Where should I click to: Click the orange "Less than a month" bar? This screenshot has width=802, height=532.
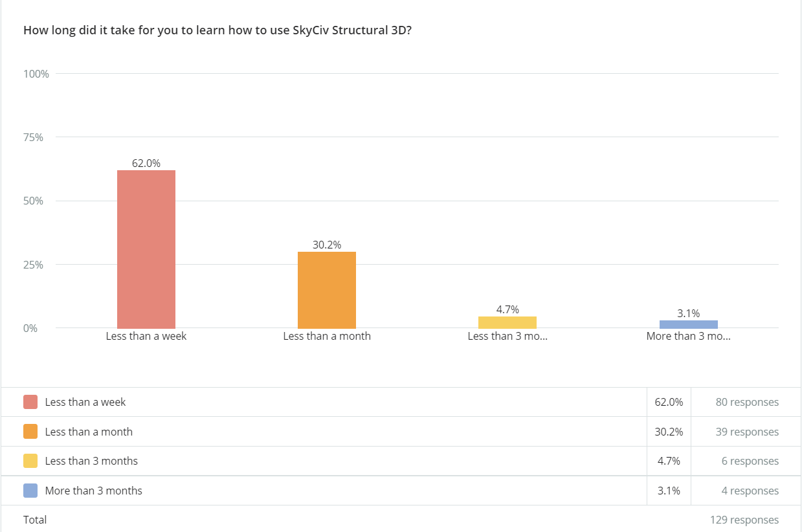(327, 290)
